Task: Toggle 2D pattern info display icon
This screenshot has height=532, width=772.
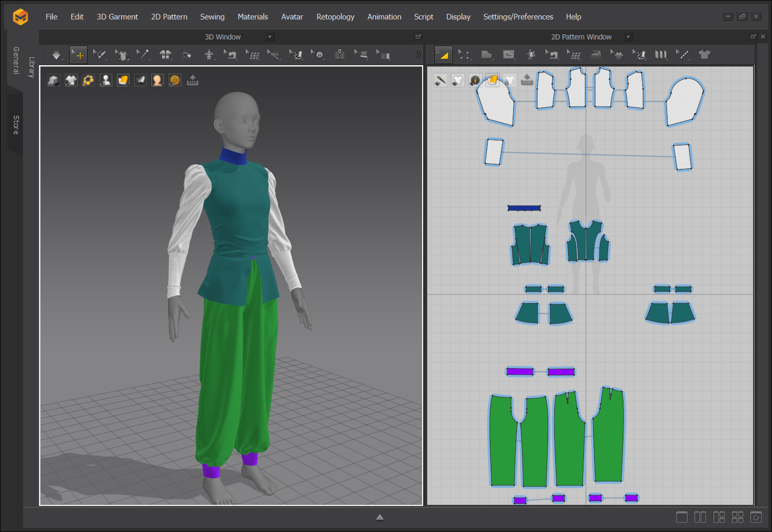Action: coord(475,80)
